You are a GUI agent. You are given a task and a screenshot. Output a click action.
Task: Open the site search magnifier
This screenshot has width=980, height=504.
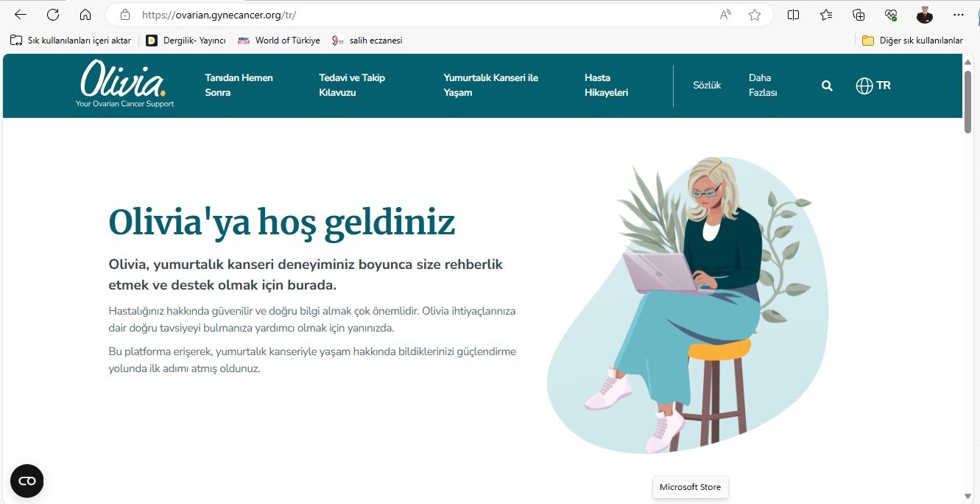(x=827, y=85)
